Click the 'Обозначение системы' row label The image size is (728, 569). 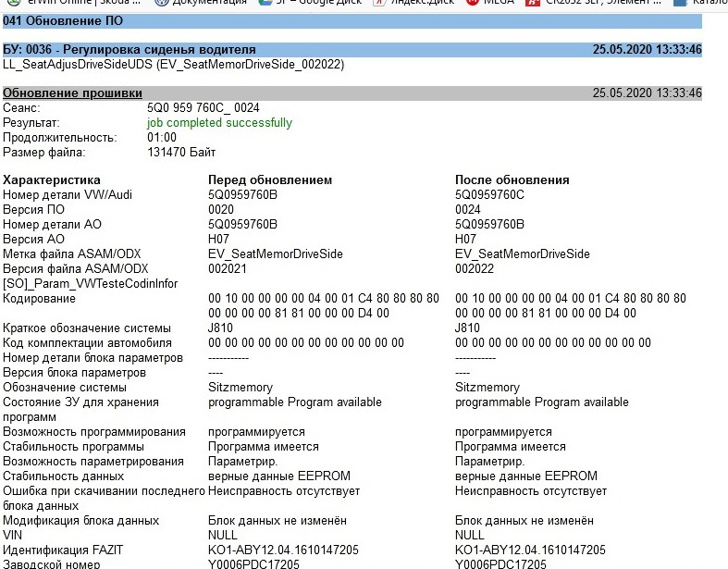pos(65,388)
